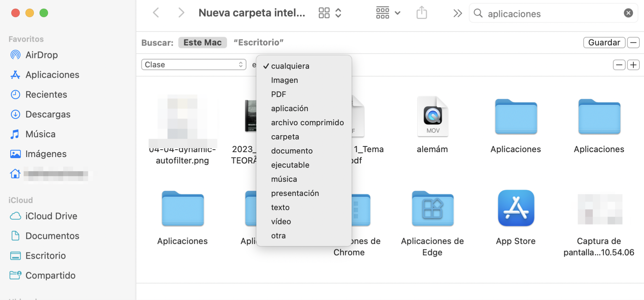Click the Favoritos sidebar header

pyautogui.click(x=26, y=39)
